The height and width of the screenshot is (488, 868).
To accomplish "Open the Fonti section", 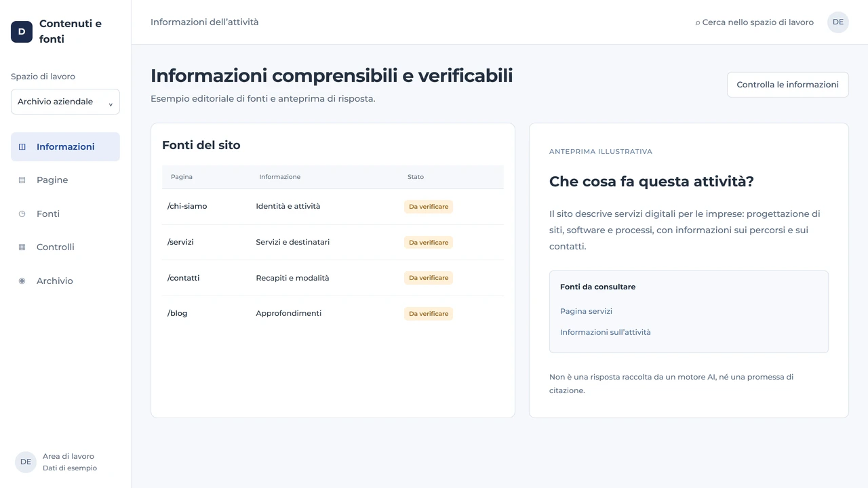I will click(48, 213).
